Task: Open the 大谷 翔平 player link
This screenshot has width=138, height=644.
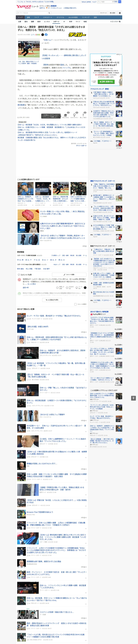Action: pos(46,269)
